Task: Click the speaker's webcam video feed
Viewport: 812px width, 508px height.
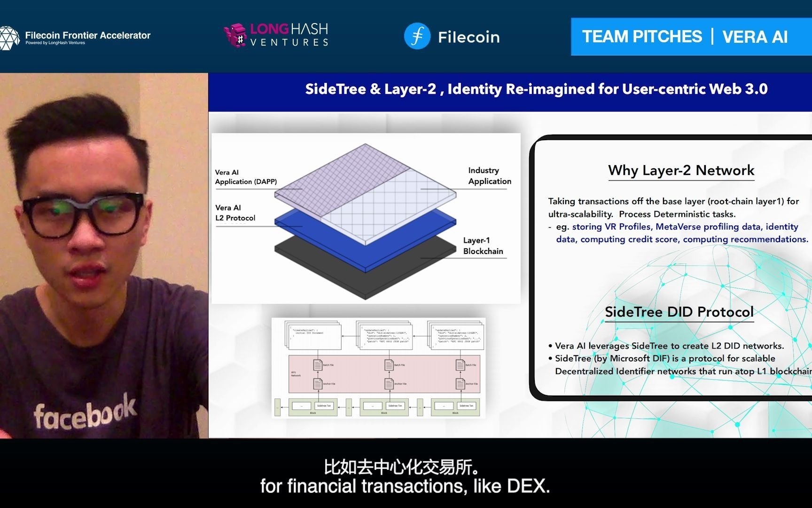Action: [x=104, y=255]
